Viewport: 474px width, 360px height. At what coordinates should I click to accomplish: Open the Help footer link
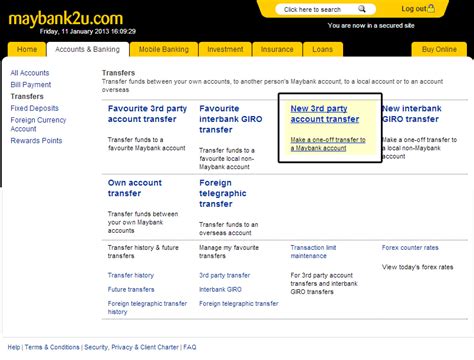(14, 347)
